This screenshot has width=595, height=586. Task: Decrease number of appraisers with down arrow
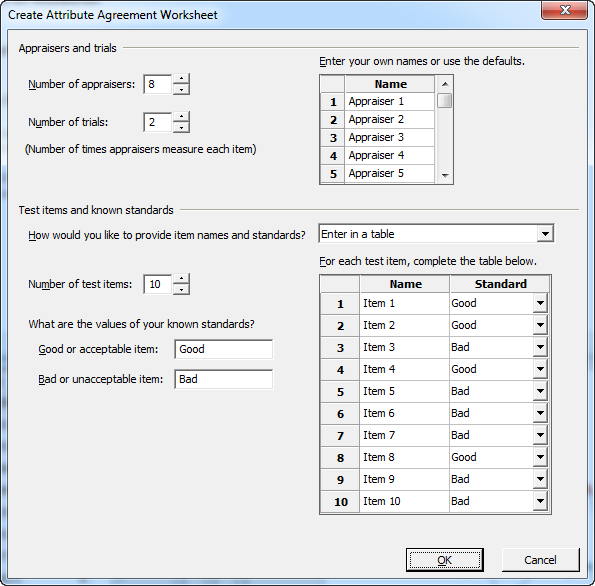click(181, 90)
